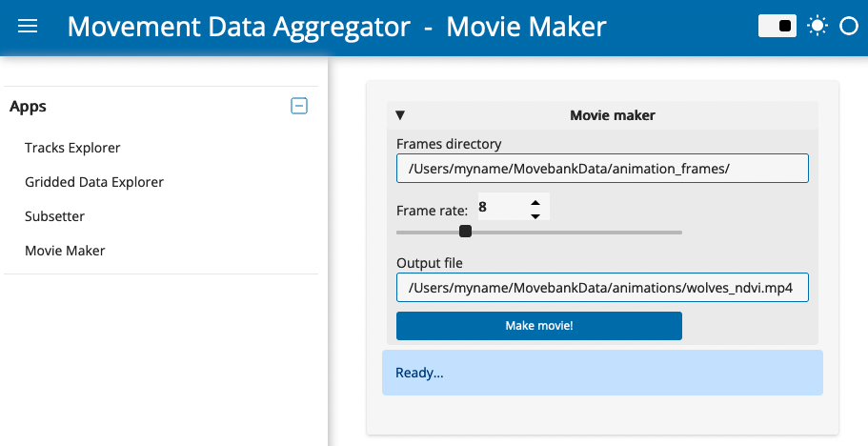Click the Ready... status message
The height and width of the screenshot is (446, 868).
(602, 373)
